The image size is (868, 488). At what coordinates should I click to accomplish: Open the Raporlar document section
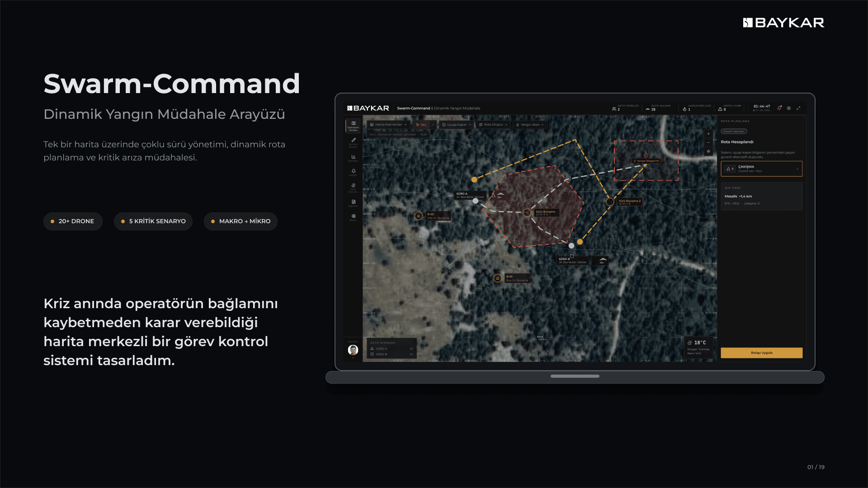click(353, 203)
